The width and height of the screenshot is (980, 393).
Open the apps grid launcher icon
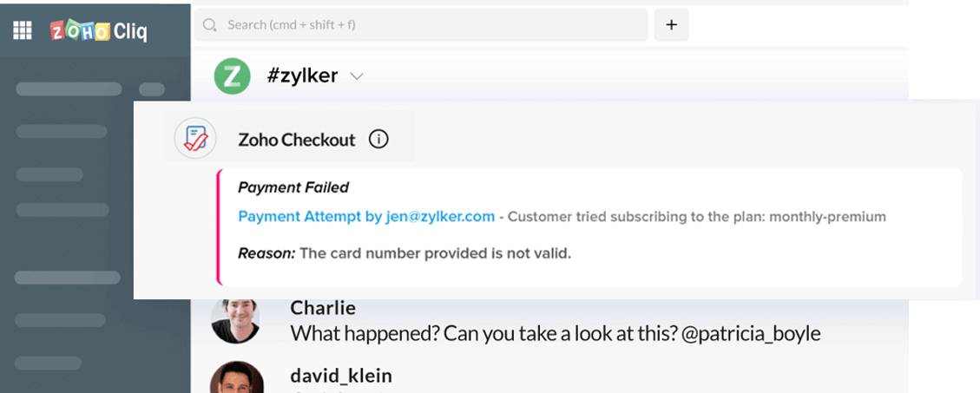(22, 31)
